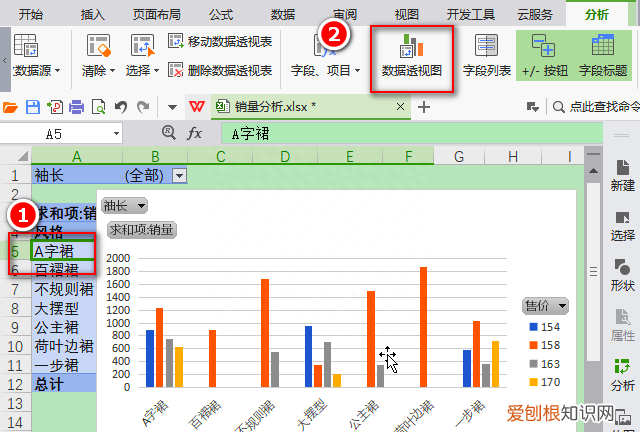Click the formula bar showing A字裙
This screenshot has width=640, height=432.
tap(412, 134)
